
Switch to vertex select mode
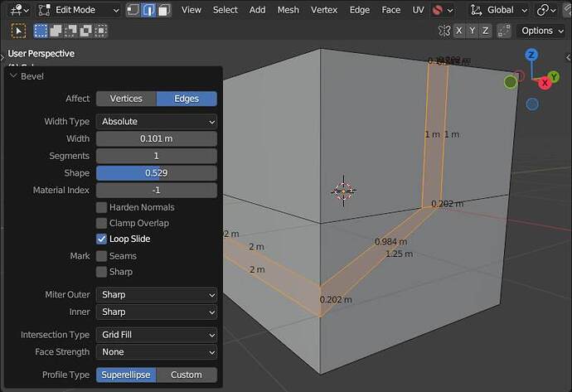(x=133, y=10)
